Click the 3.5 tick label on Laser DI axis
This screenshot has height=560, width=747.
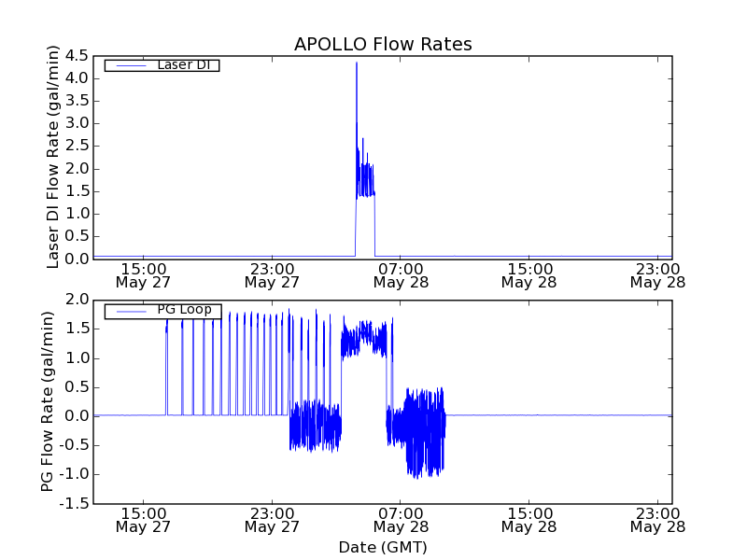click(x=78, y=101)
